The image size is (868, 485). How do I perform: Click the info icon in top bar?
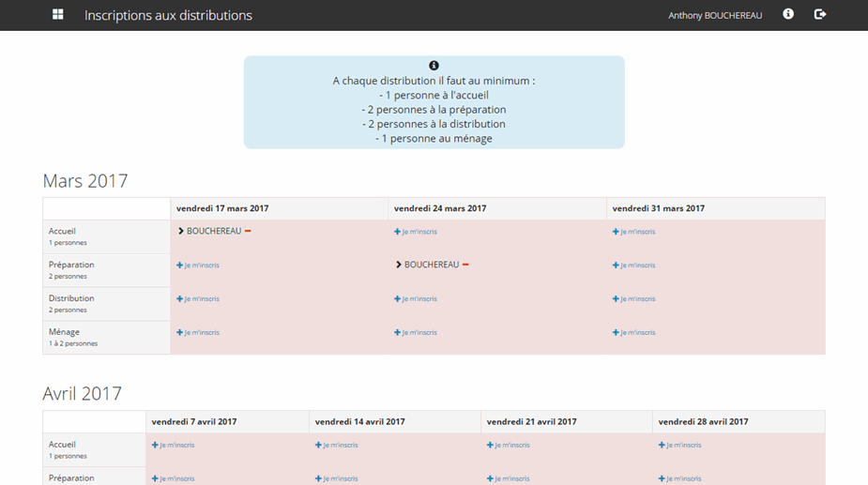(788, 15)
